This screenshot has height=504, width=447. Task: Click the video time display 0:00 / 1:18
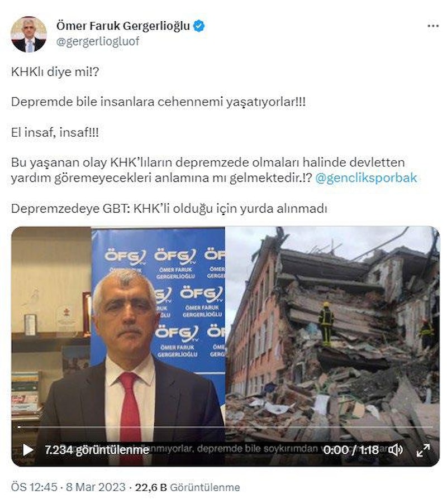coord(351,450)
